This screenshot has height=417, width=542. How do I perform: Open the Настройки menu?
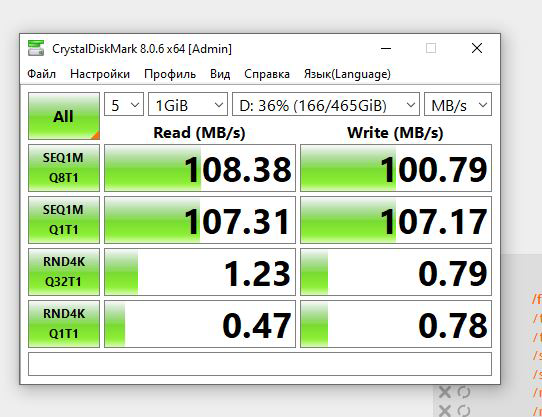[100, 74]
